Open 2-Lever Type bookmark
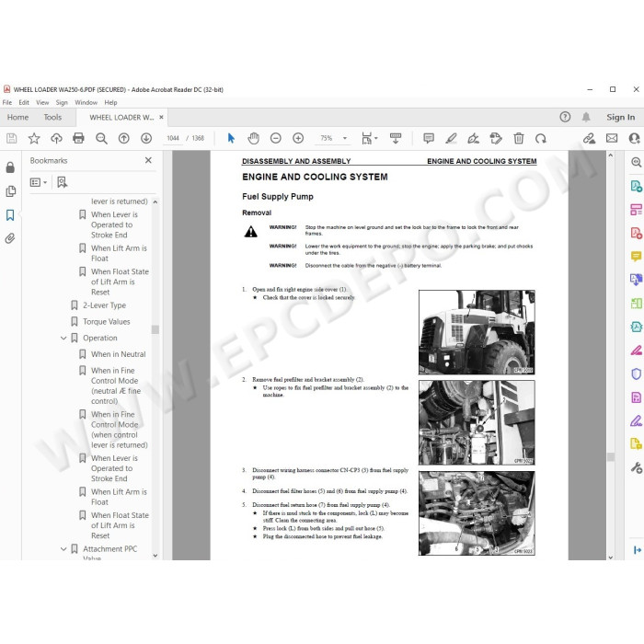 pos(104,305)
